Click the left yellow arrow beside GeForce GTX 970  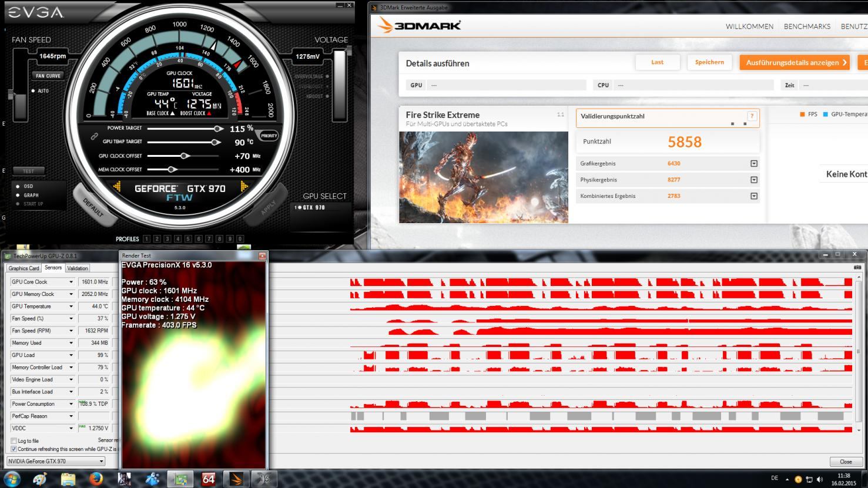click(118, 187)
